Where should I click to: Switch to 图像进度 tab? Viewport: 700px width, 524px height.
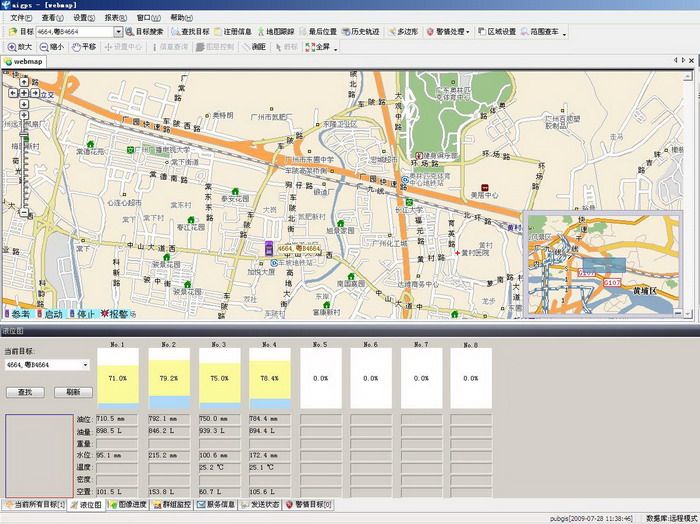point(128,505)
